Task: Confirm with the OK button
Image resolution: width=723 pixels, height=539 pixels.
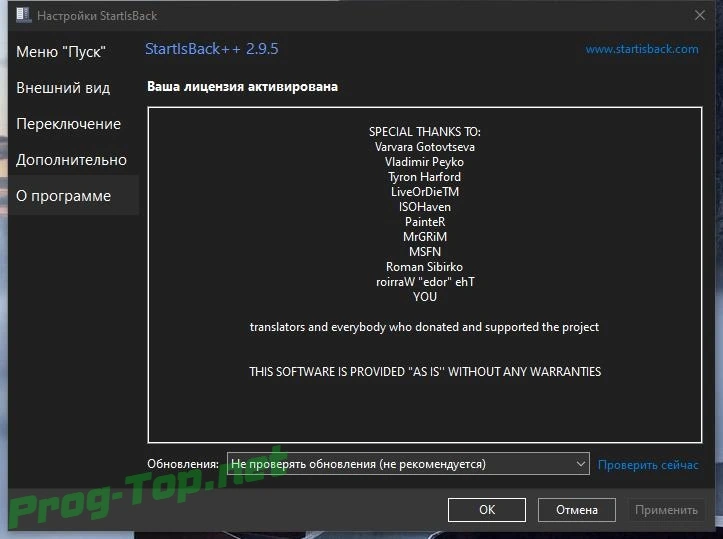Action: (486, 509)
